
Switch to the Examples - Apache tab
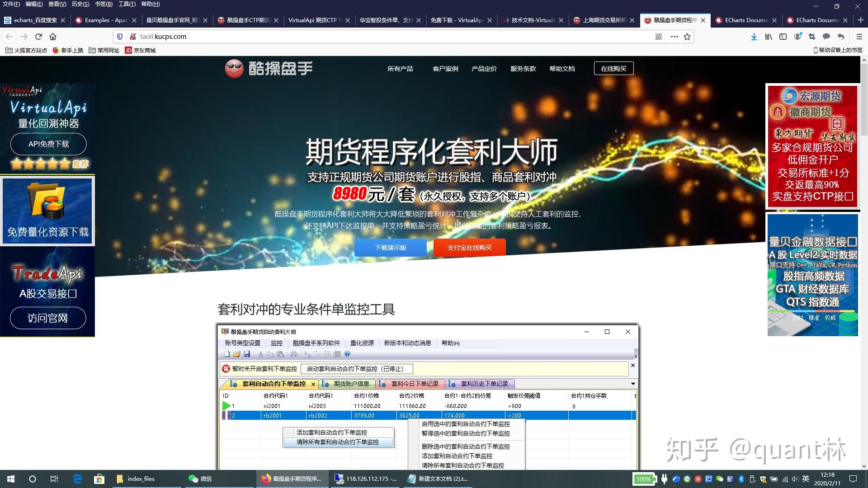coord(106,20)
